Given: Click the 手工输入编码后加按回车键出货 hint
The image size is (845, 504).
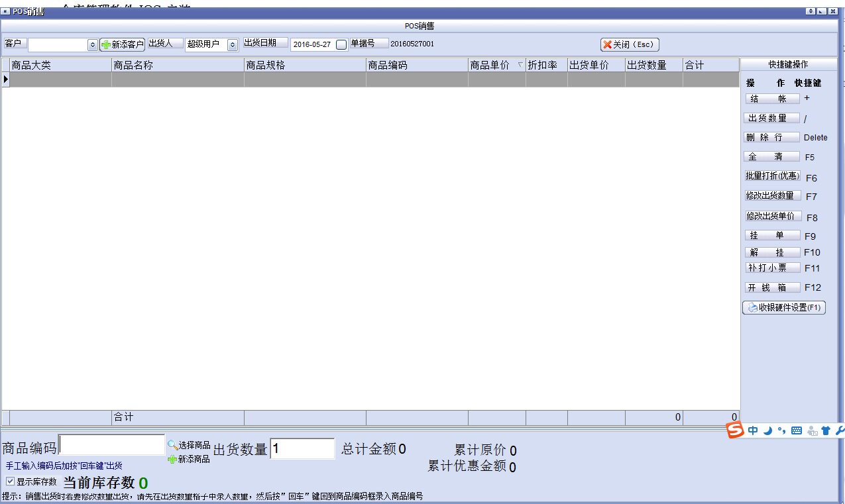Looking at the screenshot, I should [64, 466].
